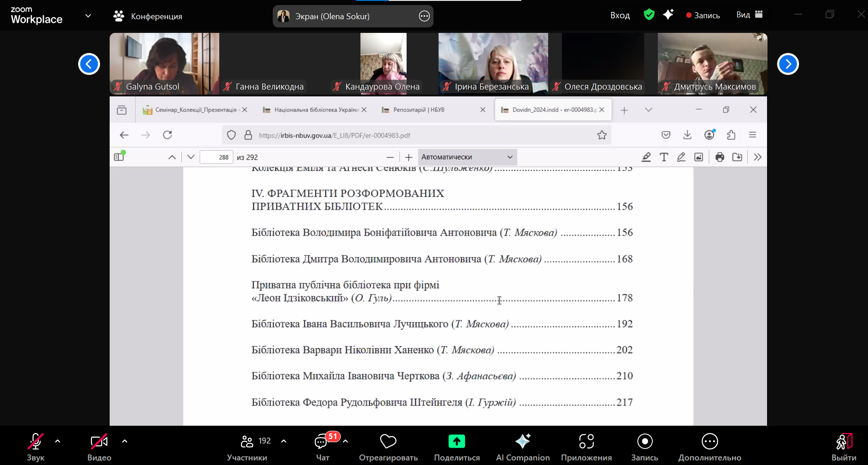Screen dimensions: 868x465
Task: Expand the Автоматически zoom dropdown
Action: click(x=467, y=157)
